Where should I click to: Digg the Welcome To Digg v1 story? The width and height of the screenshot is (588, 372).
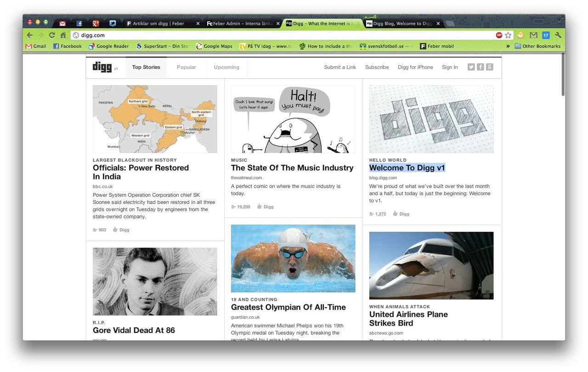click(401, 214)
